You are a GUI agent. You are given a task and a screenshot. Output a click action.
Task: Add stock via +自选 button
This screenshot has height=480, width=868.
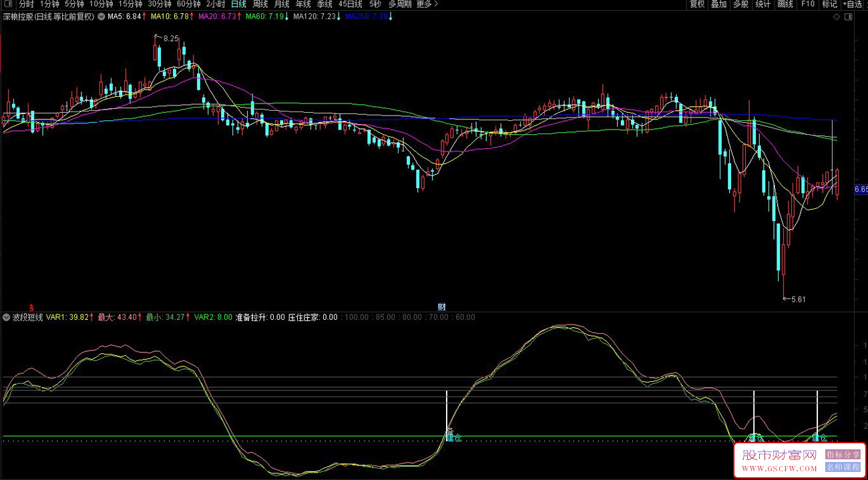point(853,4)
